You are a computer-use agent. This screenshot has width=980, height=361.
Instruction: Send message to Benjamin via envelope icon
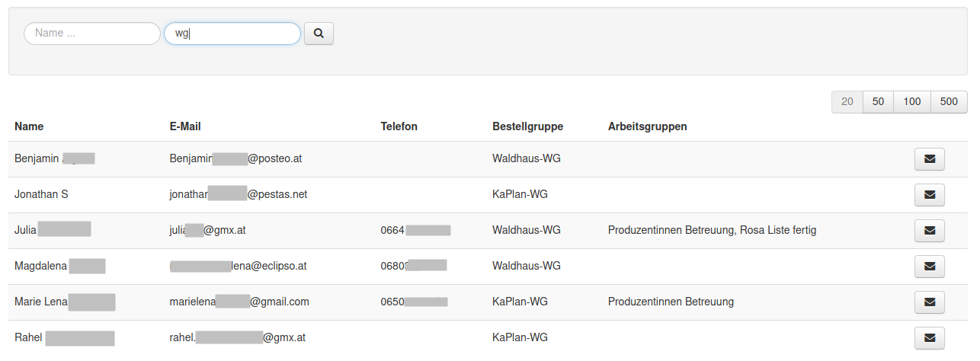click(929, 159)
